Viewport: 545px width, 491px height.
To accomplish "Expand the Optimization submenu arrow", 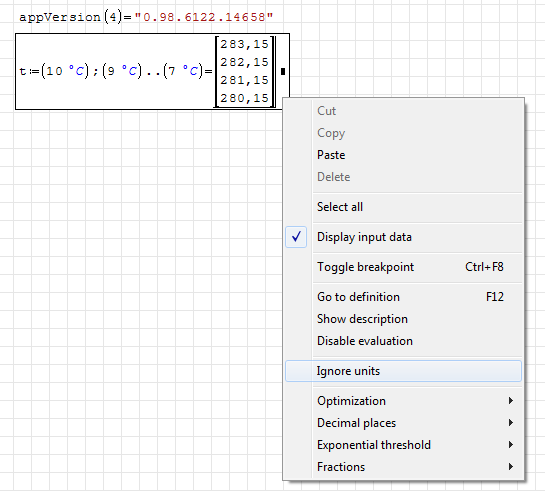I will [x=511, y=401].
